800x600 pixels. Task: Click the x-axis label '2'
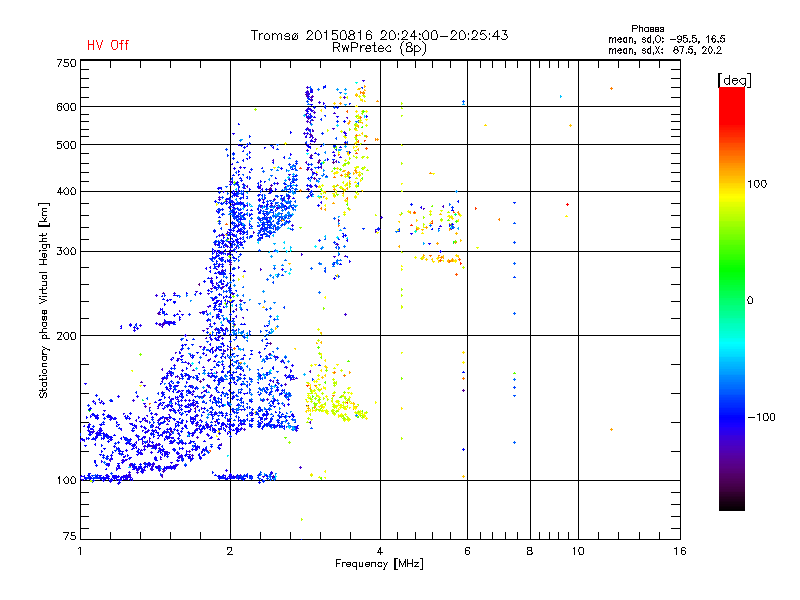point(230,551)
